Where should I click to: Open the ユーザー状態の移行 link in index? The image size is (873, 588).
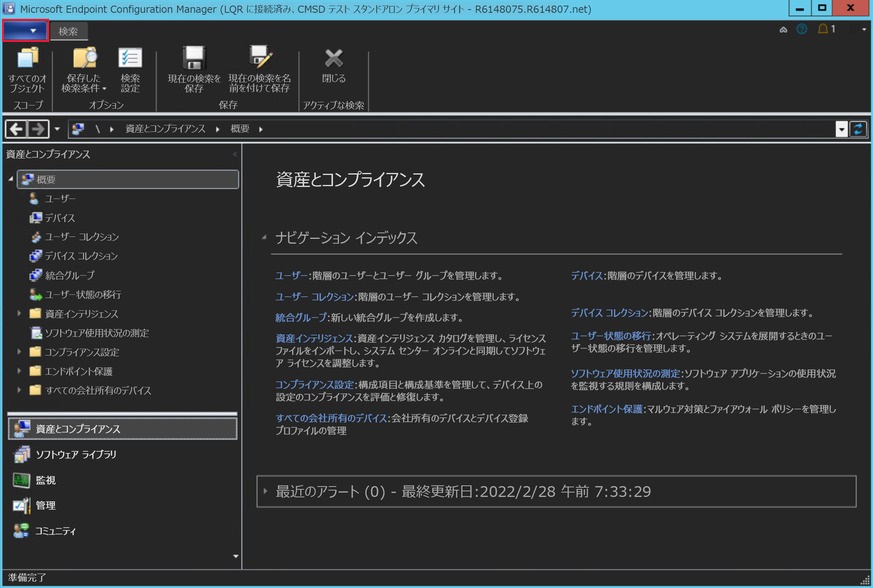[611, 336]
